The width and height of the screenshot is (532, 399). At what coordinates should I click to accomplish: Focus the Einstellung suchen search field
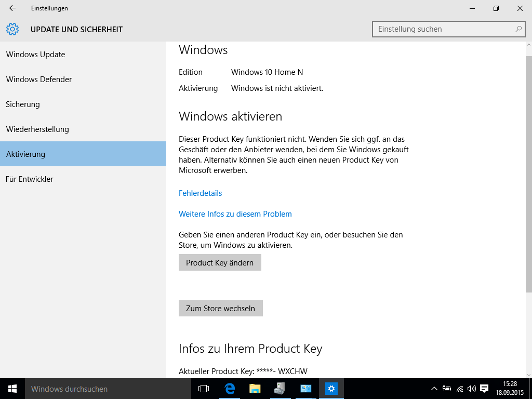coord(448,29)
